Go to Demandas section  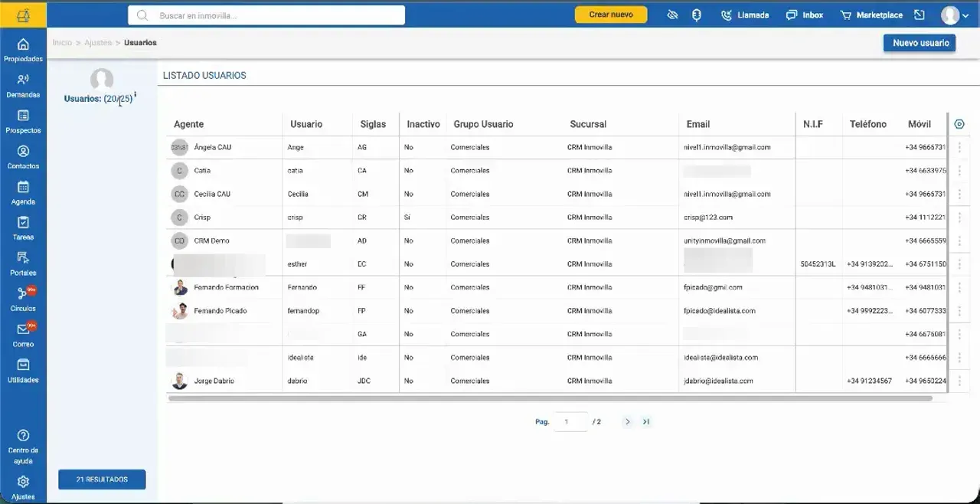click(23, 85)
